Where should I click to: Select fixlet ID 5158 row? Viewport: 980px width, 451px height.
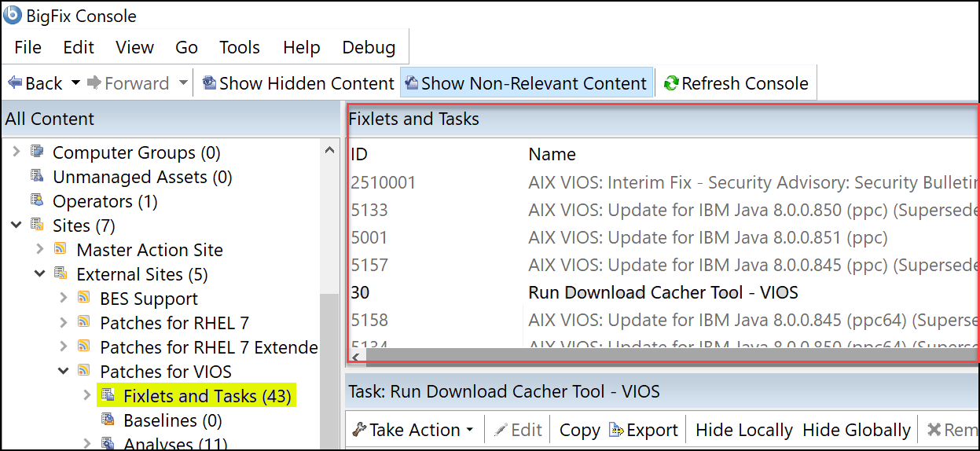point(663,320)
